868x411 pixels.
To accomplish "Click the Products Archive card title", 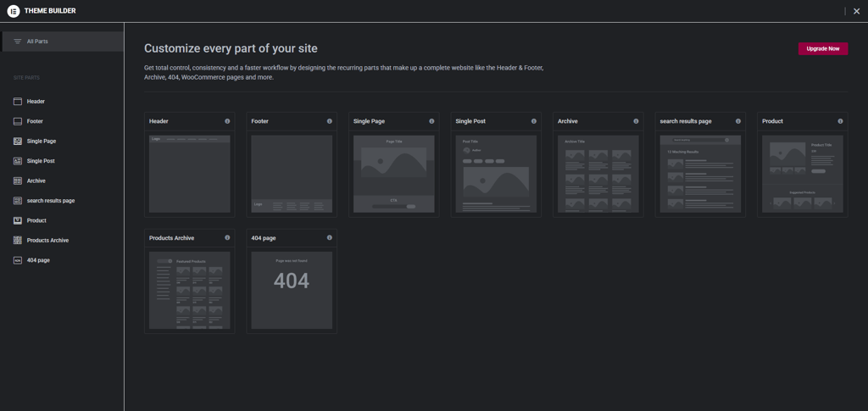I will pyautogui.click(x=171, y=238).
